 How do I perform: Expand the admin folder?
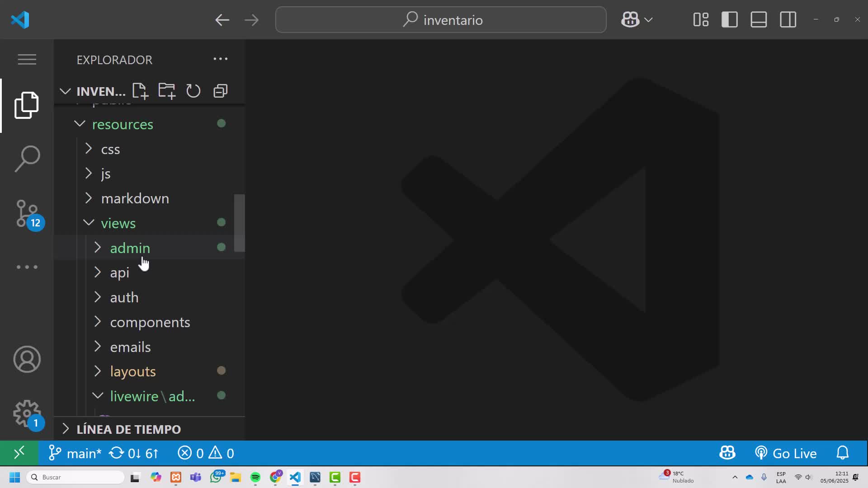(150, 248)
